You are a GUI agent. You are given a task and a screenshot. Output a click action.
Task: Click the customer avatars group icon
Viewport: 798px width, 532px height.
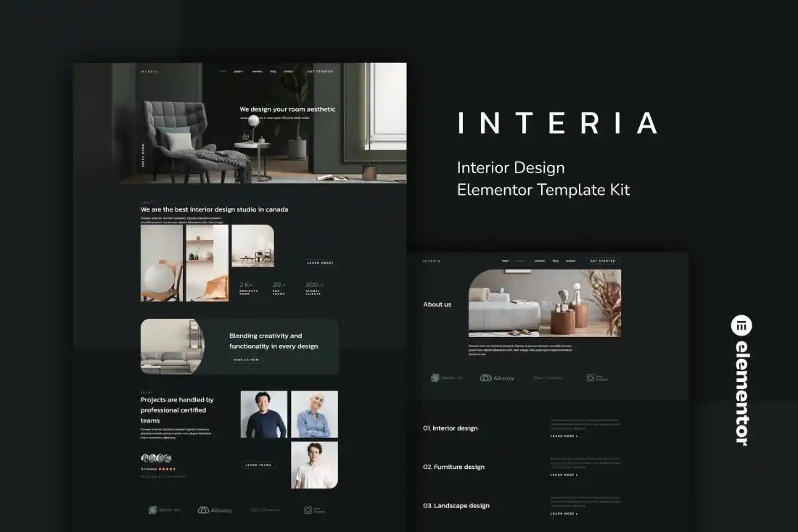coord(156,458)
